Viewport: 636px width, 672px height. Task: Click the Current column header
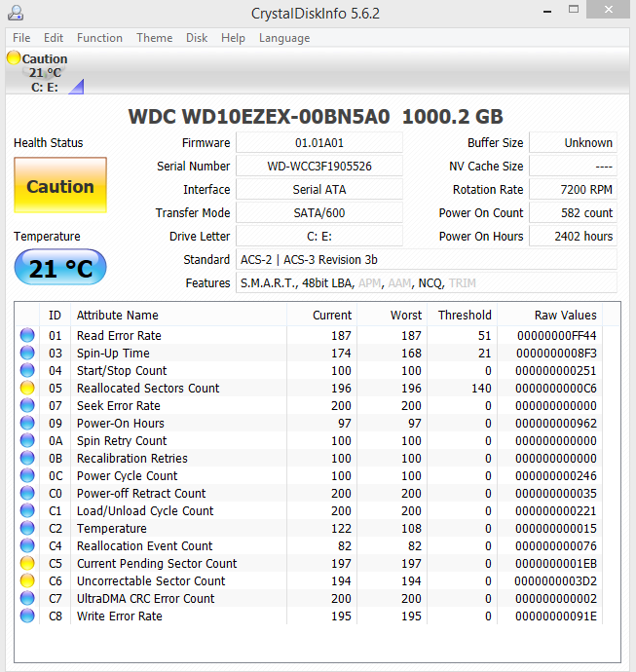pyautogui.click(x=321, y=315)
